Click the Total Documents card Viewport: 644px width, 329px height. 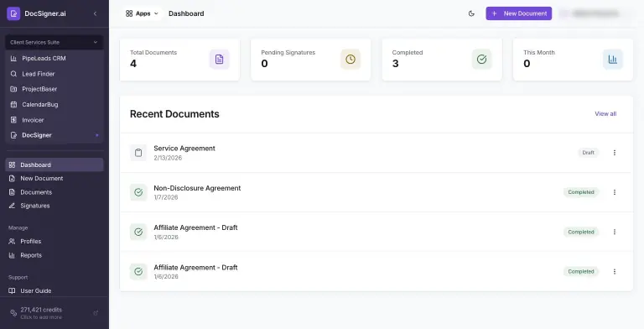point(180,60)
